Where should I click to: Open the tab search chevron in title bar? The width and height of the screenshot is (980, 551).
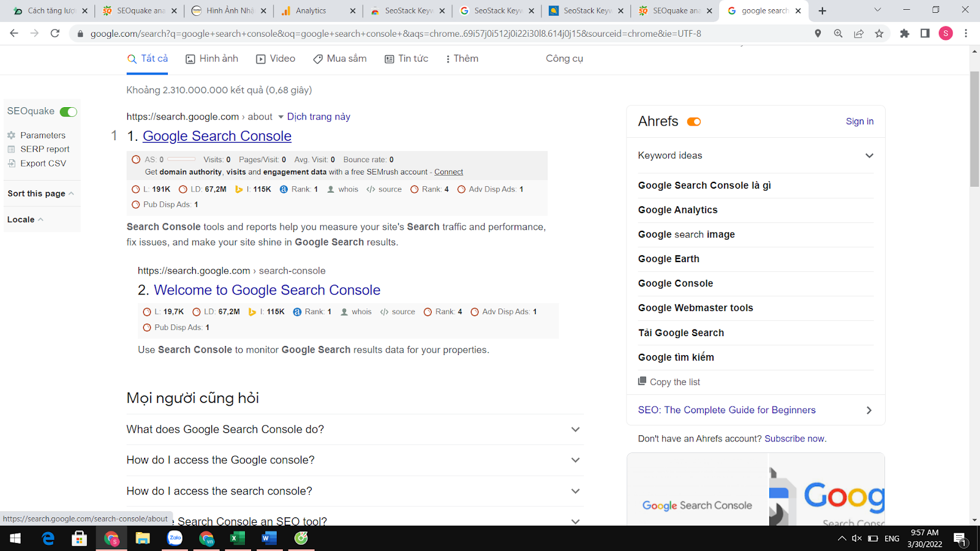877,10
